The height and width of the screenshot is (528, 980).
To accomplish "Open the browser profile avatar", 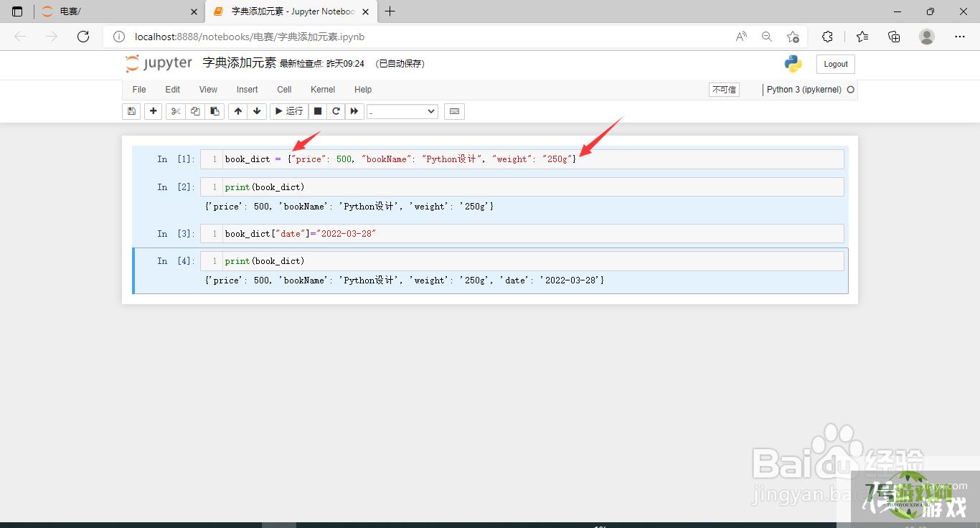I will 927,37.
